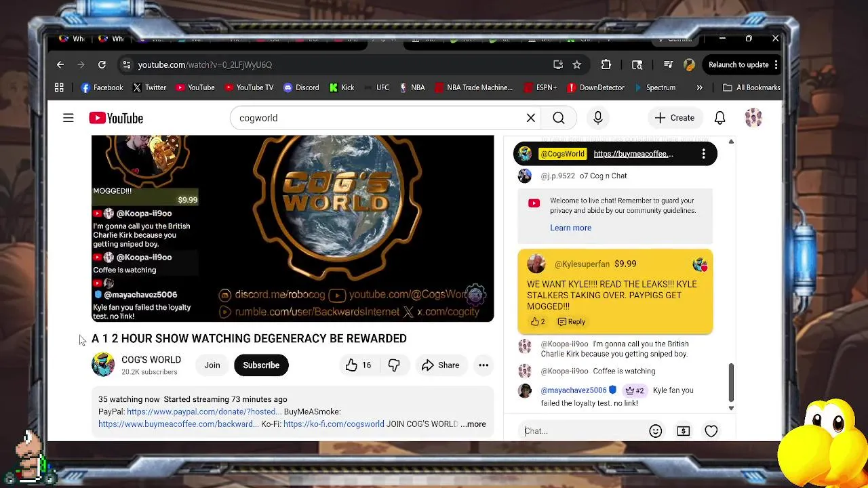Click Learn more in chat welcome notice
Viewport: 868px width, 488px height.
[570, 228]
